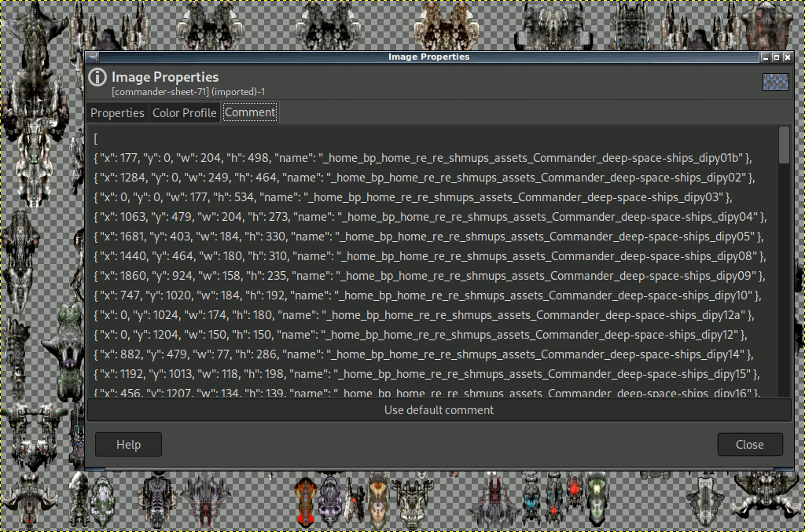Click the Close button at dialog bottom

(x=749, y=444)
